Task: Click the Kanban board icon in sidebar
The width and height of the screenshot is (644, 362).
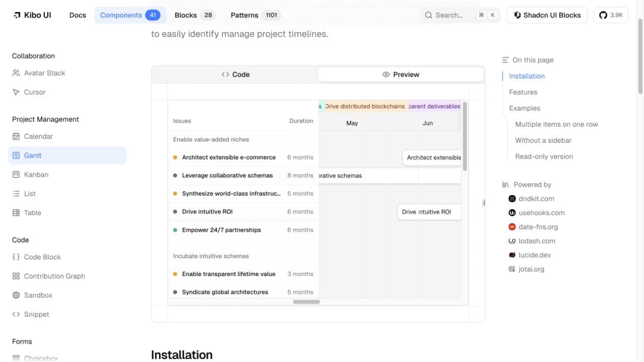Action: click(16, 174)
